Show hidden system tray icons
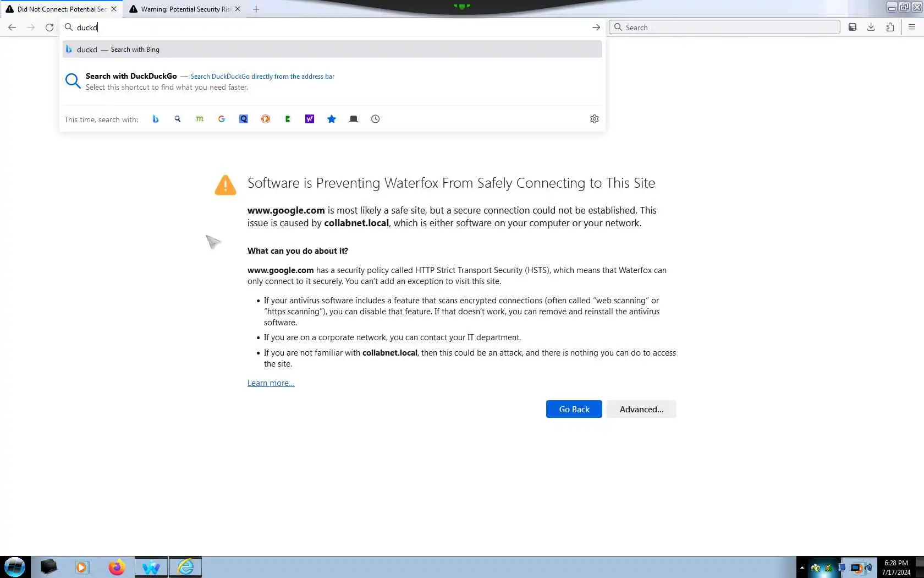This screenshot has height=578, width=924. pos(802,568)
